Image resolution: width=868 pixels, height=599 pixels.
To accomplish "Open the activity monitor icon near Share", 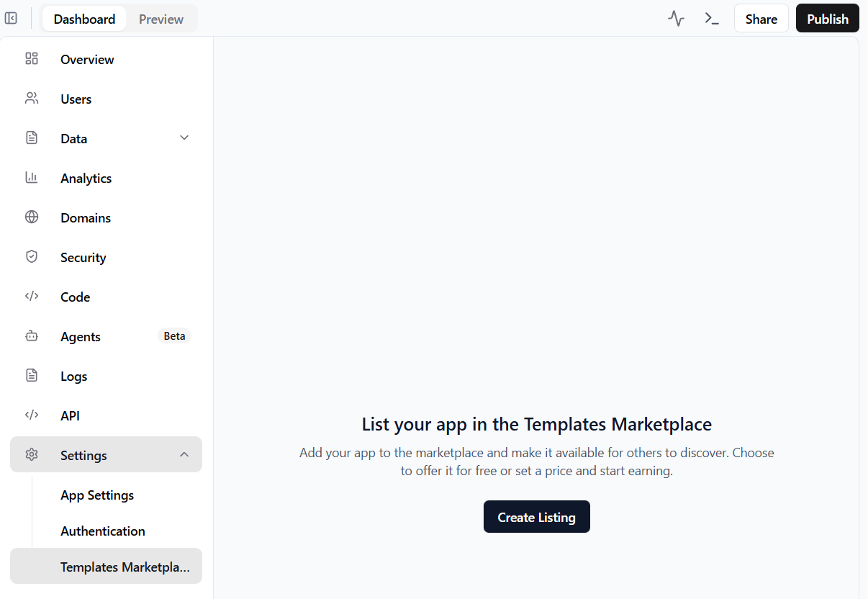I will [676, 18].
